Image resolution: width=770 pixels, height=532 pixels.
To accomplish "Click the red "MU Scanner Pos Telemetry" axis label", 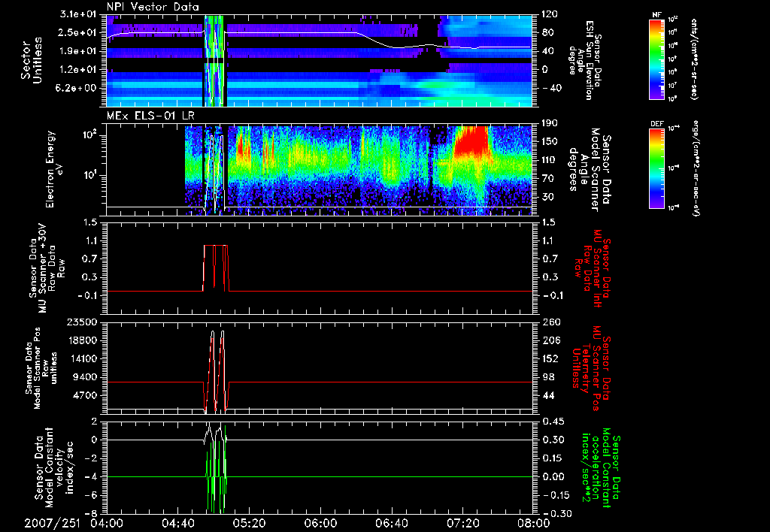I will [591, 369].
